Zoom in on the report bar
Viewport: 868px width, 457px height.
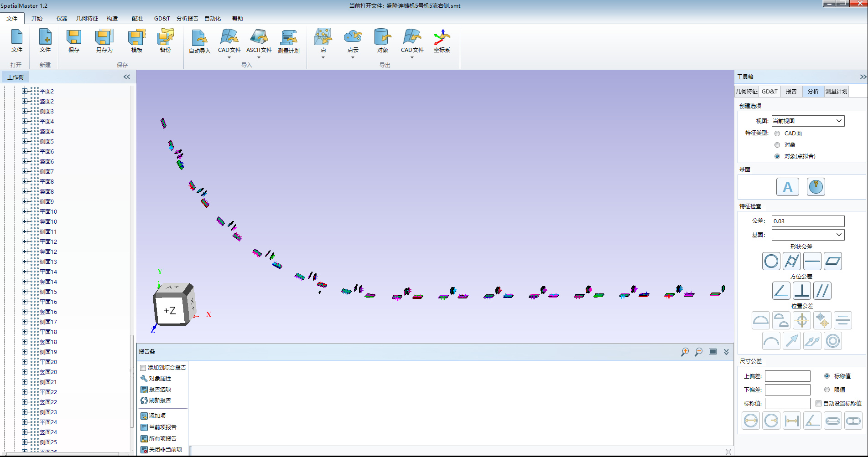pos(685,352)
